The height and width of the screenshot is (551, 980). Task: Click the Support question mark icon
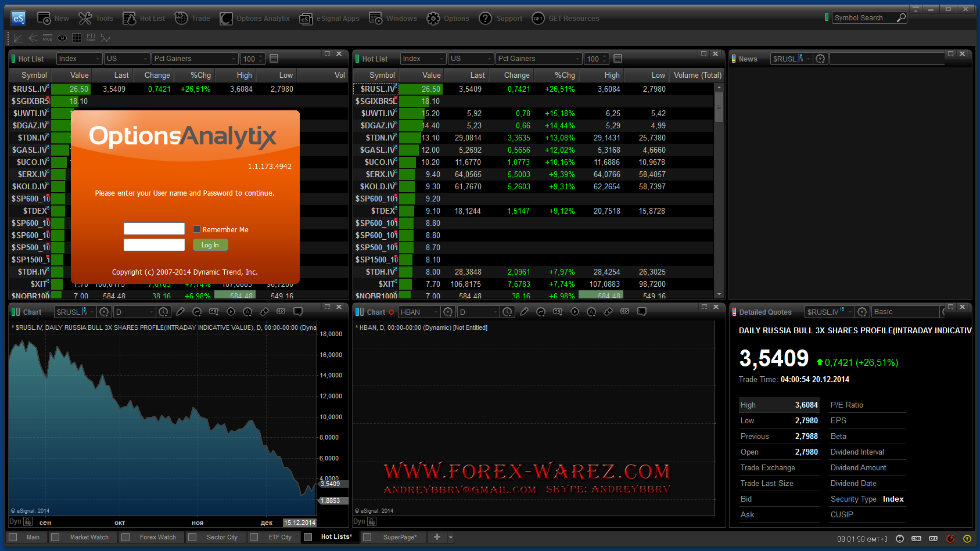click(485, 19)
